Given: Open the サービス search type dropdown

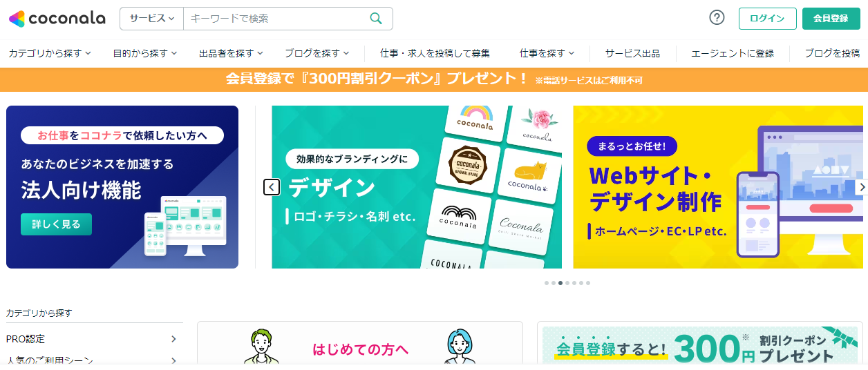Looking at the screenshot, I should pos(152,19).
